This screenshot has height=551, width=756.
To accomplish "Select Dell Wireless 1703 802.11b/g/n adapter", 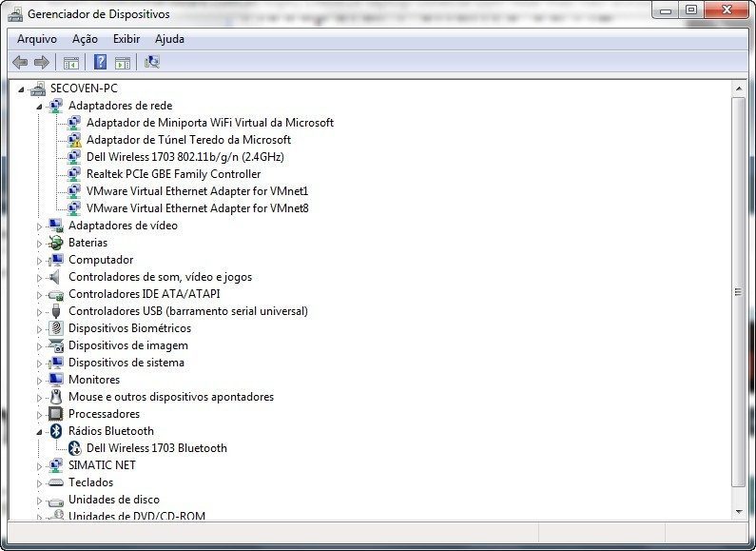I will pyautogui.click(x=185, y=157).
